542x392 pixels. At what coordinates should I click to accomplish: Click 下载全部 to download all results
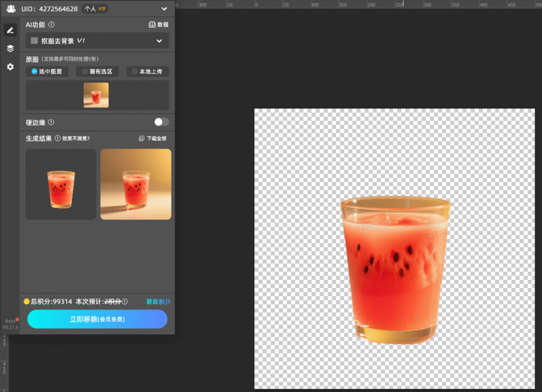pyautogui.click(x=152, y=139)
